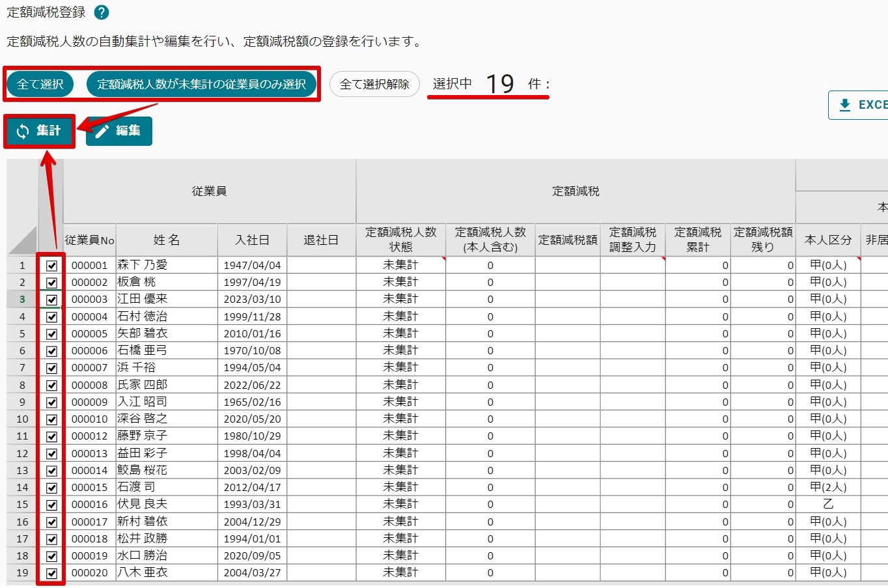The height and width of the screenshot is (588, 888).
Task: Toggle the checkbox for 石橋 亜弓
Action: [51, 351]
